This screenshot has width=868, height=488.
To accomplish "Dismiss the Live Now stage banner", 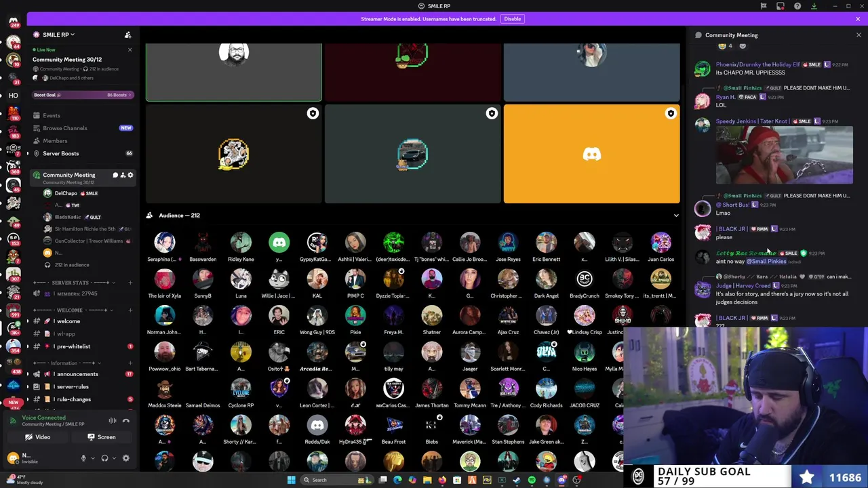I will coord(130,49).
